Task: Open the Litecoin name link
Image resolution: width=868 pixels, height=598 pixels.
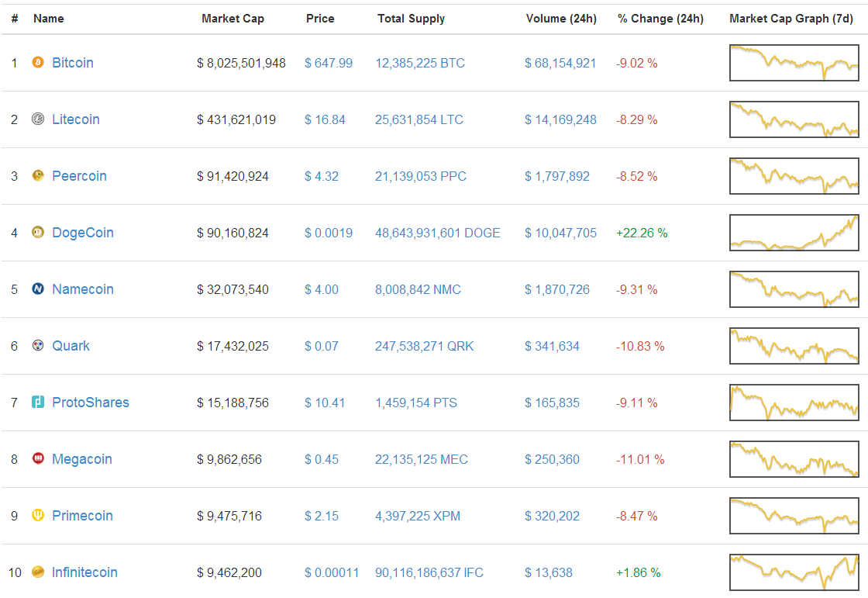Action: click(76, 119)
